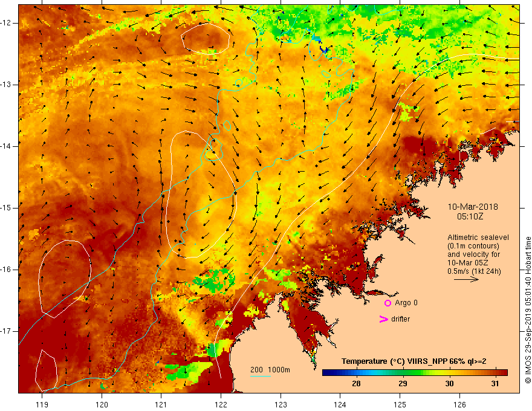Click the longitude label '124'
This screenshot has height=411, width=532.
tap(340, 404)
